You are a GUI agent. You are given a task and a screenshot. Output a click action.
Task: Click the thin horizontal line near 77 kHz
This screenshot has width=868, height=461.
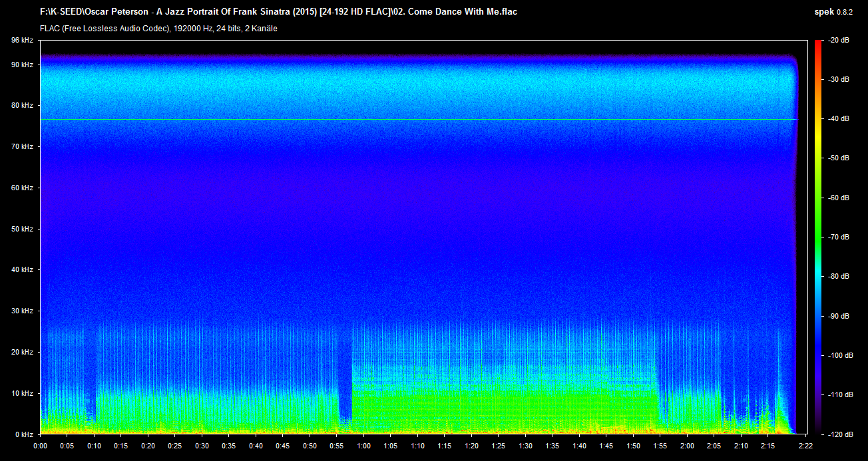coord(399,120)
